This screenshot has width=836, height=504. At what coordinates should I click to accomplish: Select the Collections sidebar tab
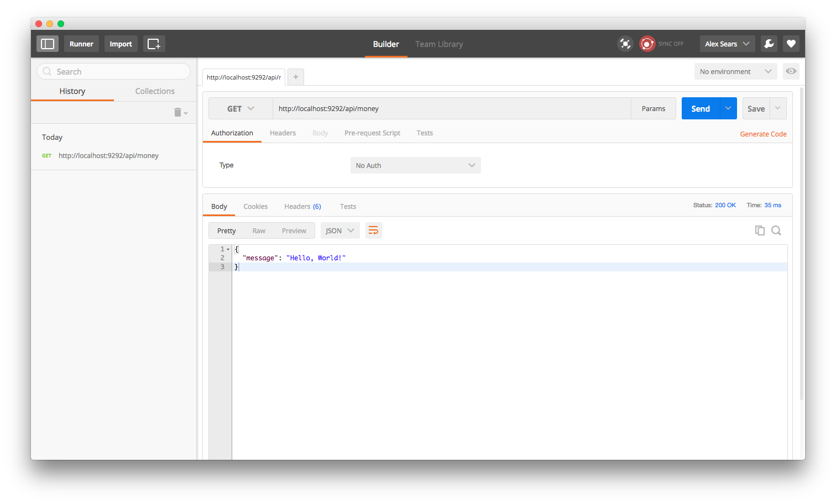tap(155, 91)
